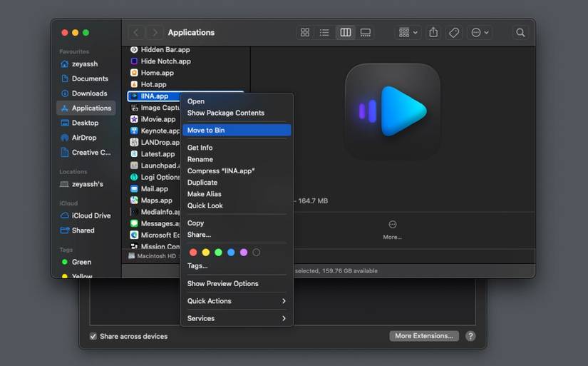
Task: Select zeyassh's location in sidebar
Action: (86, 184)
